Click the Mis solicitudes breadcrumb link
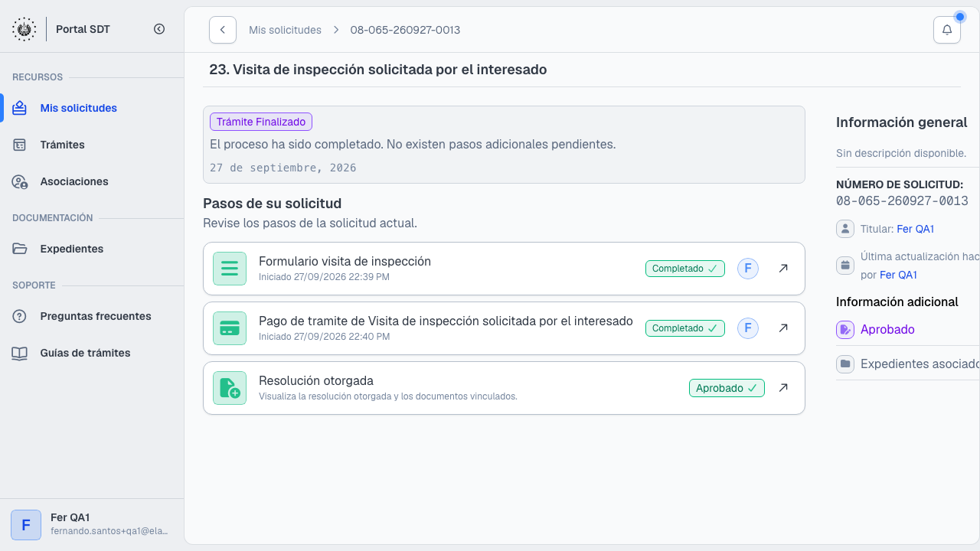This screenshot has height=551, width=980. coord(285,30)
